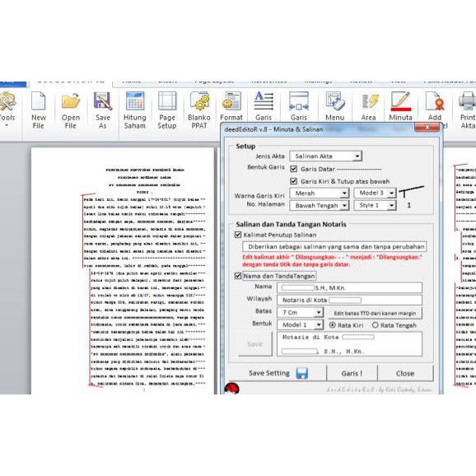The image size is (476, 476).
Task: Click the Garis ! button
Action: pyautogui.click(x=352, y=373)
